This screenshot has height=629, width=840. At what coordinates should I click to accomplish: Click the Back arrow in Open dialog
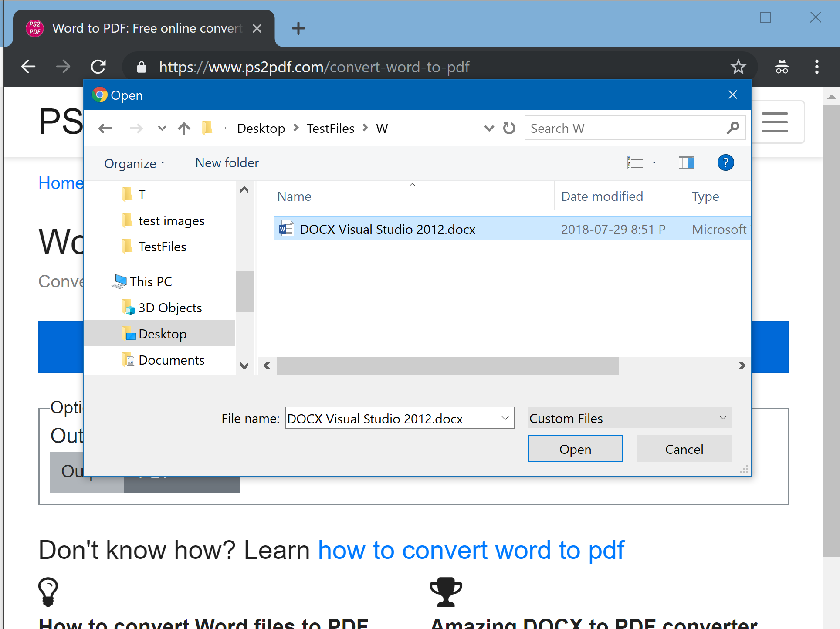105,129
